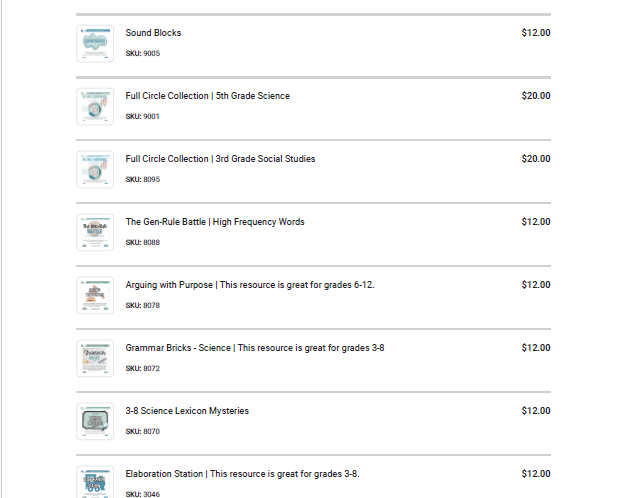
Task: Select the 3rd Grade Social Studies thumbnail
Action: click(95, 169)
